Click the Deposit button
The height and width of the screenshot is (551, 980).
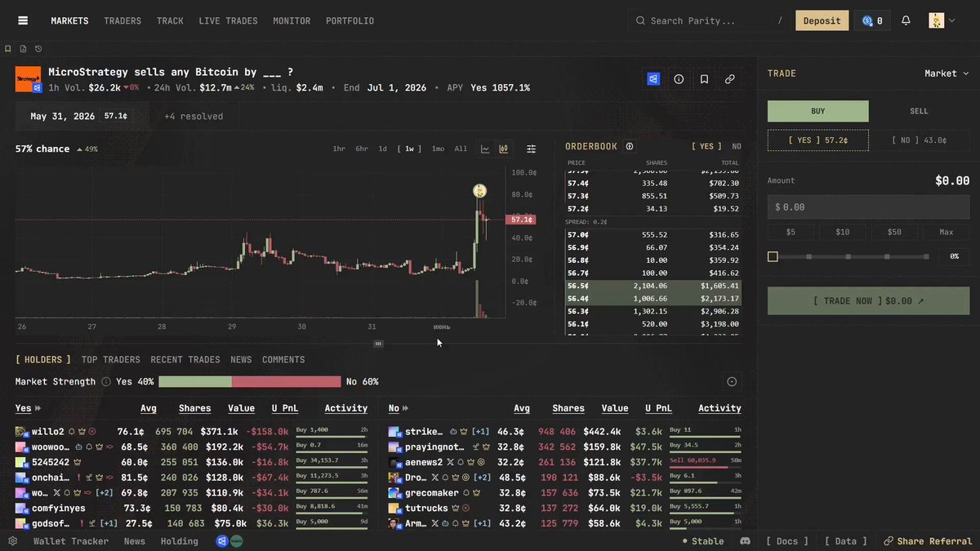(x=822, y=20)
